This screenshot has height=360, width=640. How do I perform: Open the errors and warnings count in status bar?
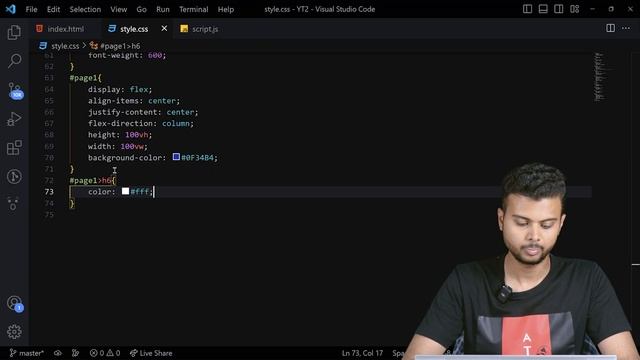tap(105, 353)
